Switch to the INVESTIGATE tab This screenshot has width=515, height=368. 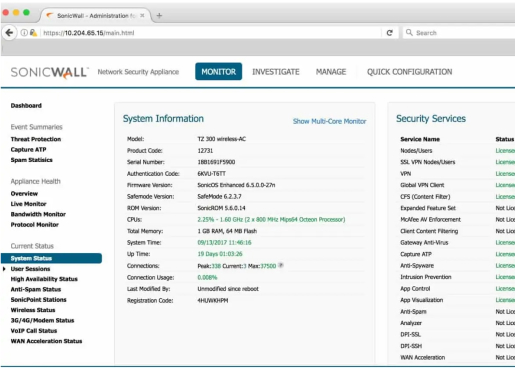coord(276,72)
